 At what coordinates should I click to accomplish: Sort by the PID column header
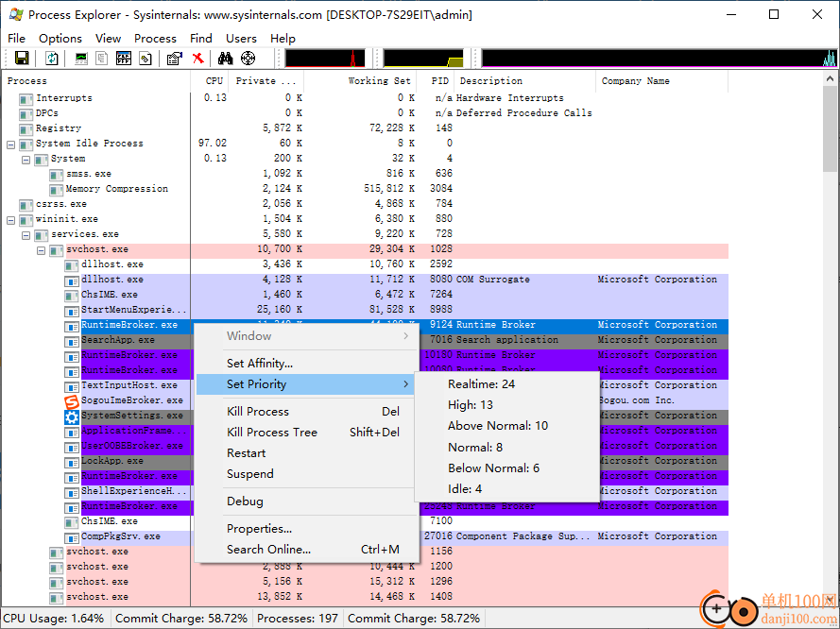tap(435, 81)
